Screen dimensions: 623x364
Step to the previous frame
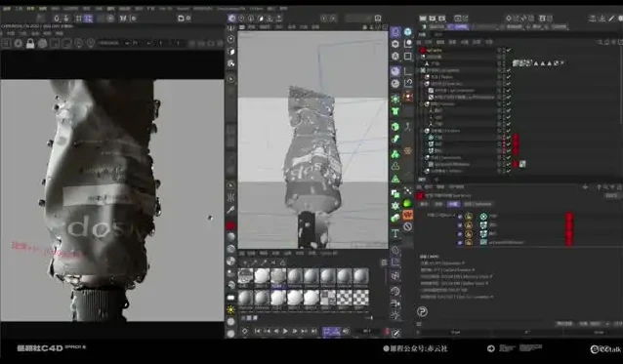point(276,331)
